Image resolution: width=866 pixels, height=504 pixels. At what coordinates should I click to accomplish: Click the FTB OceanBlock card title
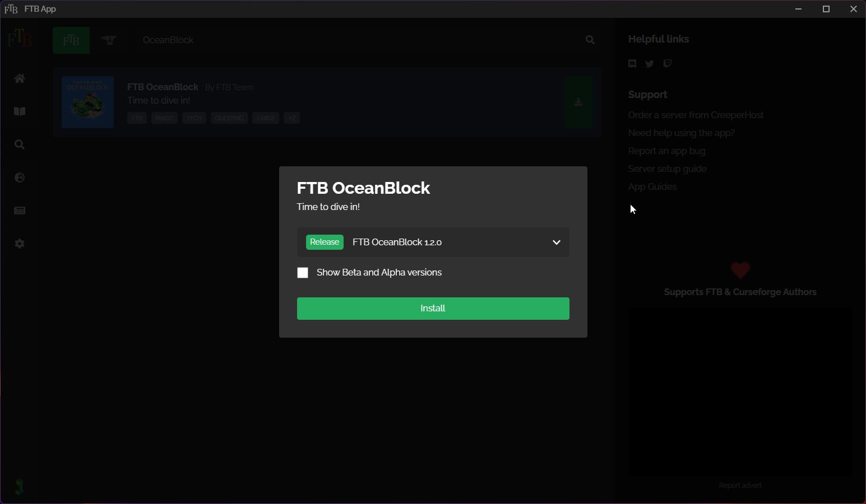tap(163, 87)
